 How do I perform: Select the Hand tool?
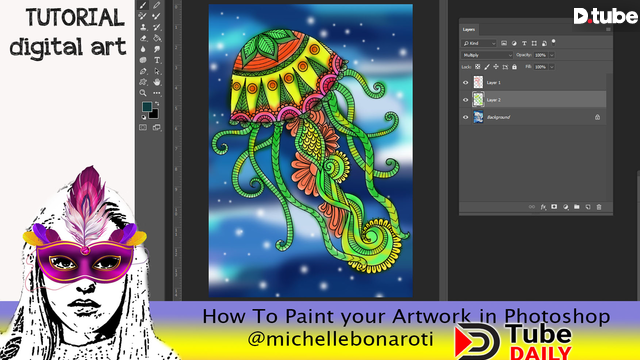click(x=157, y=82)
